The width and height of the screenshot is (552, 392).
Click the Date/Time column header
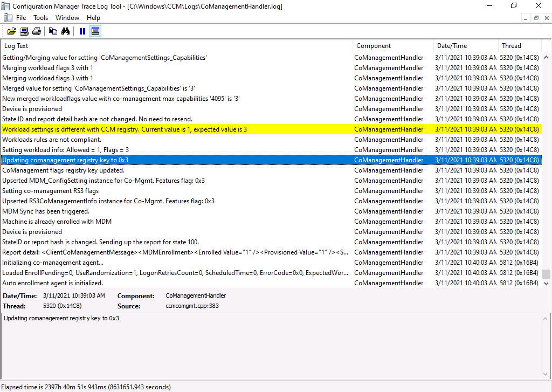coord(466,46)
